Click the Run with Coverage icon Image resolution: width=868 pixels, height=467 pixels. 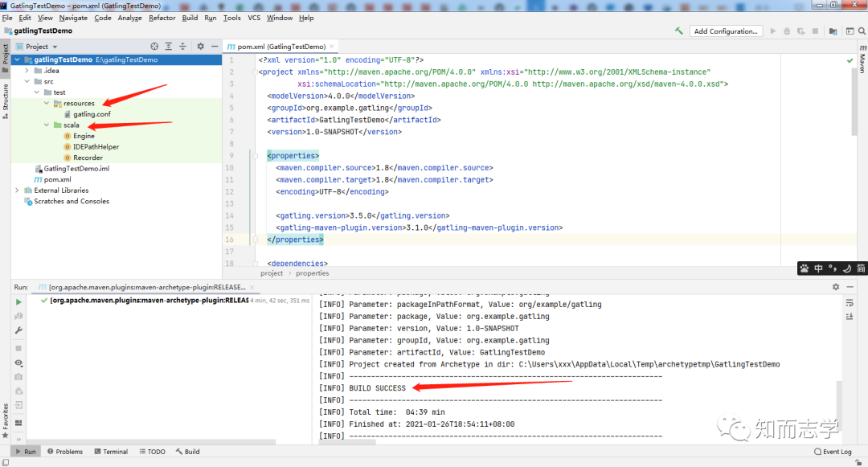(x=801, y=31)
